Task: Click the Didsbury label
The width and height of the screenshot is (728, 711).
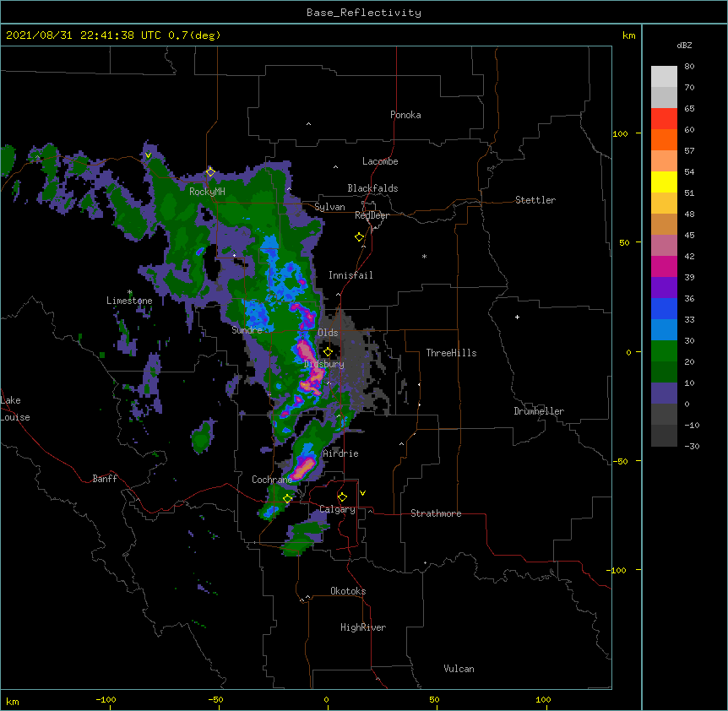Action: click(323, 364)
